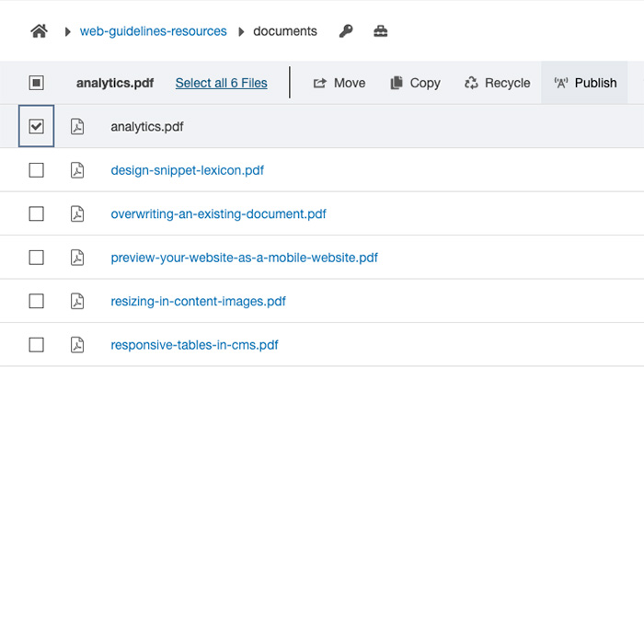This screenshot has height=644, width=644.
Task: Open the overwriting-an-existing-document.pdf file link
Action: 218,214
